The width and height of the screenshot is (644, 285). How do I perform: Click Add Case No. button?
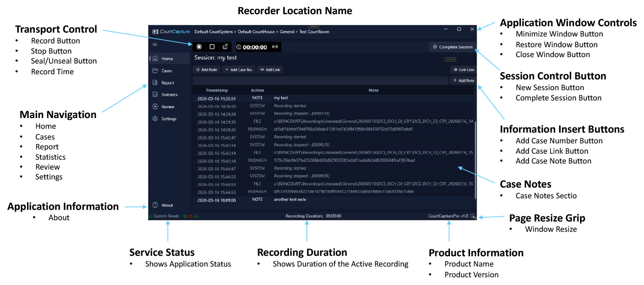click(239, 70)
